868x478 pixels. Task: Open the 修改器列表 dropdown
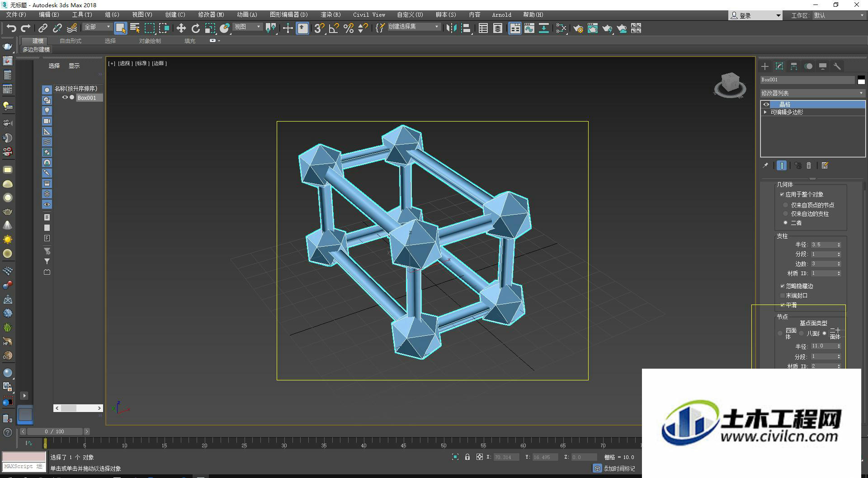tap(813, 93)
